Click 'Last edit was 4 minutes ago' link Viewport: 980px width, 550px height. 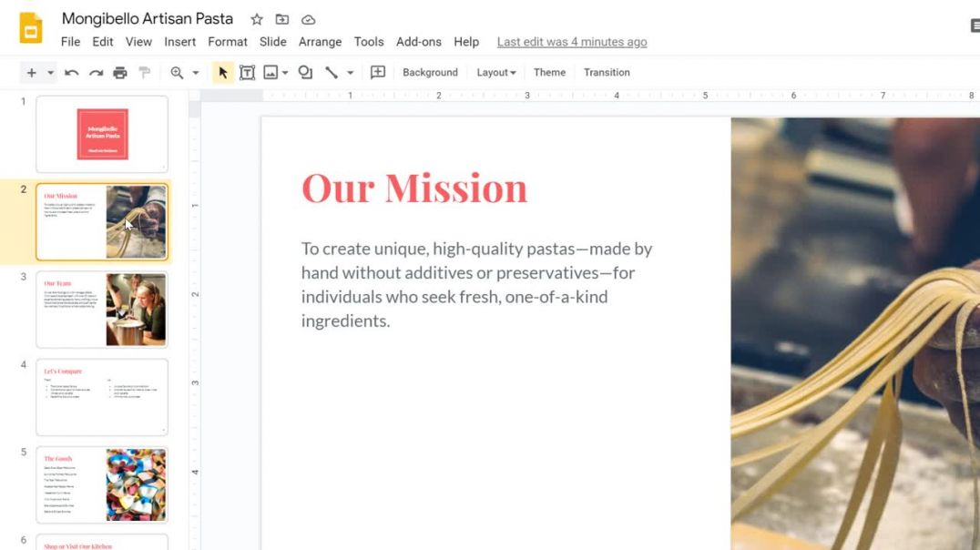572,42
